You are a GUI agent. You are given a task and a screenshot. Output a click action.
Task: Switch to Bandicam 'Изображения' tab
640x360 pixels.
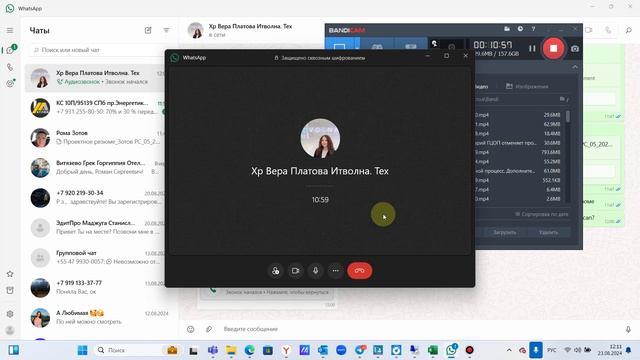tap(527, 87)
